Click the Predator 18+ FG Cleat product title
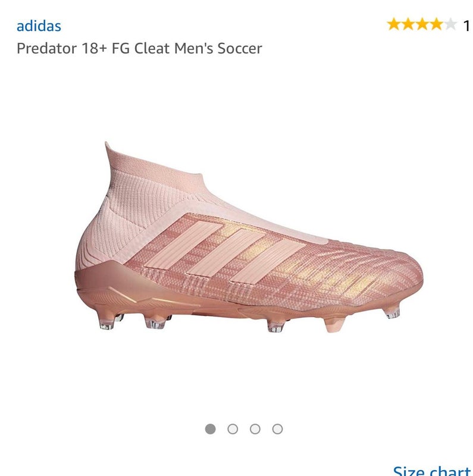 [139, 48]
